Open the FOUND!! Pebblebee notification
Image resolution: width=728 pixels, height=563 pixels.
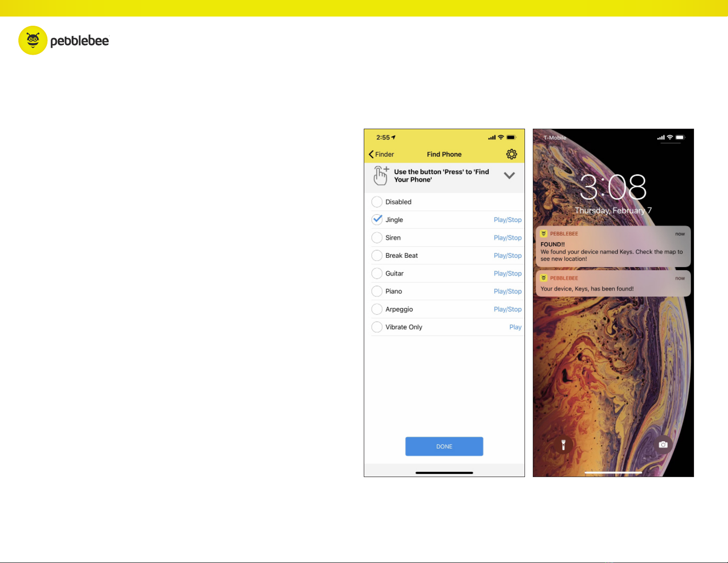tap(613, 246)
